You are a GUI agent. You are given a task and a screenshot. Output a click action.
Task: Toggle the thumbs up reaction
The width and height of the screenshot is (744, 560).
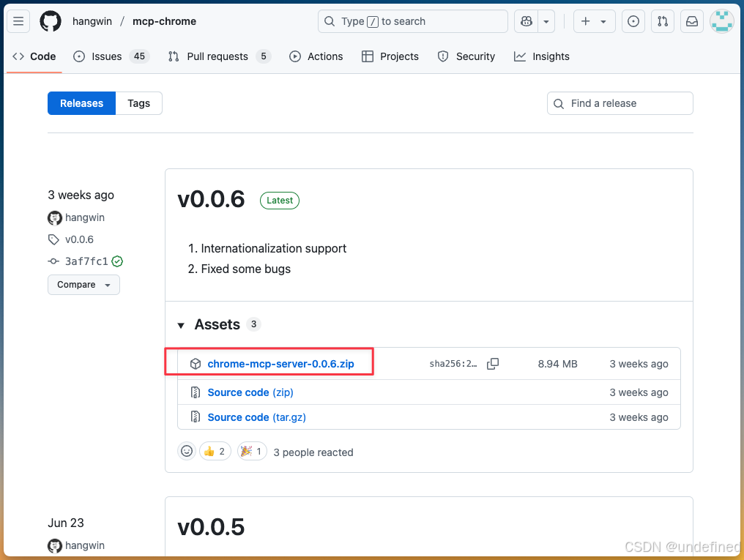tap(215, 451)
